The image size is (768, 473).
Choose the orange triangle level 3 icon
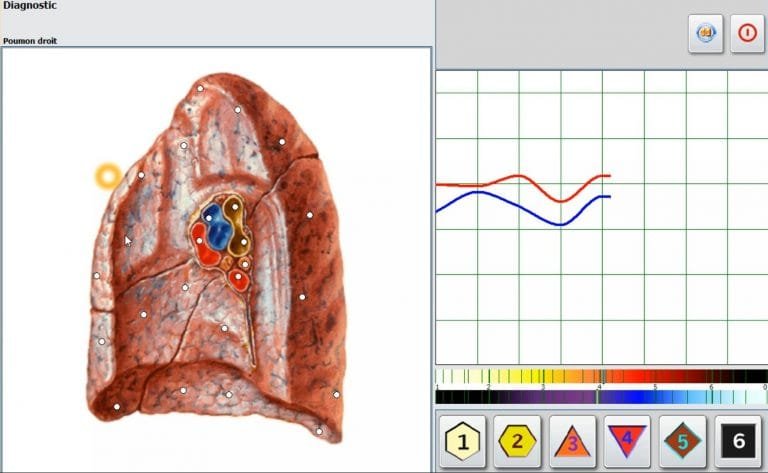click(572, 440)
